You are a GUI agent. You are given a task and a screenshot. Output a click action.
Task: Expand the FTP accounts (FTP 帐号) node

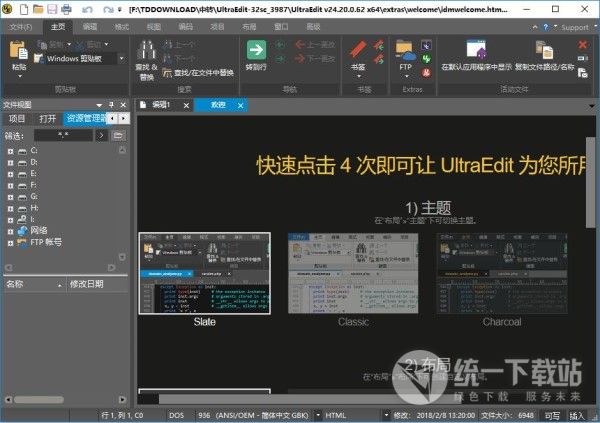point(10,243)
